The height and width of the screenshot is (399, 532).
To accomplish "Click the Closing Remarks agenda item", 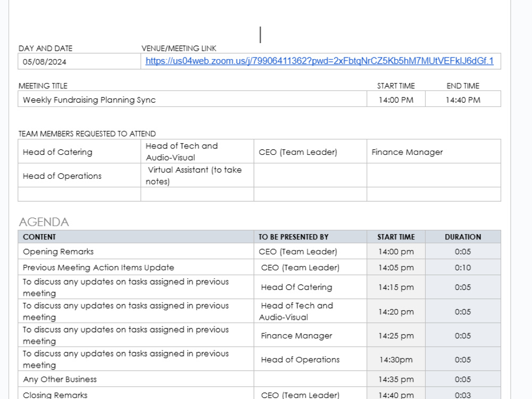I will pos(136,394).
